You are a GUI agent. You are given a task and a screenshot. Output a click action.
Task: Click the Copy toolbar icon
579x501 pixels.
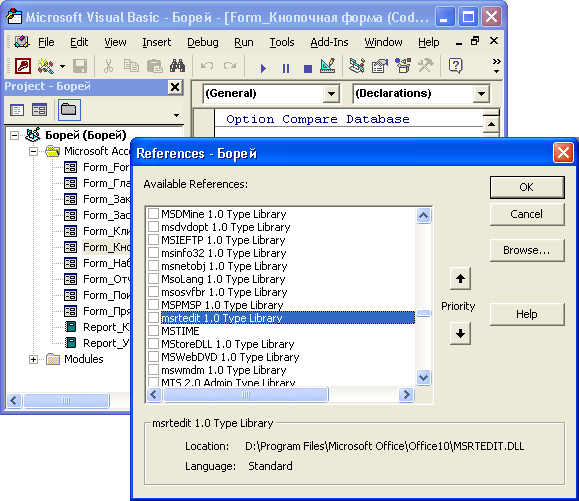[131, 66]
